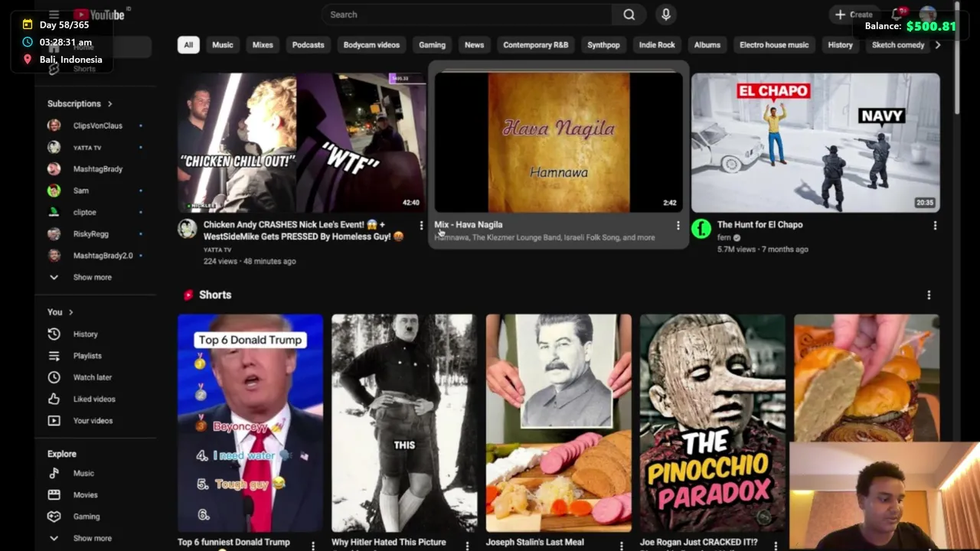
Task: Expand Explore list with Show more
Action: 94,538
